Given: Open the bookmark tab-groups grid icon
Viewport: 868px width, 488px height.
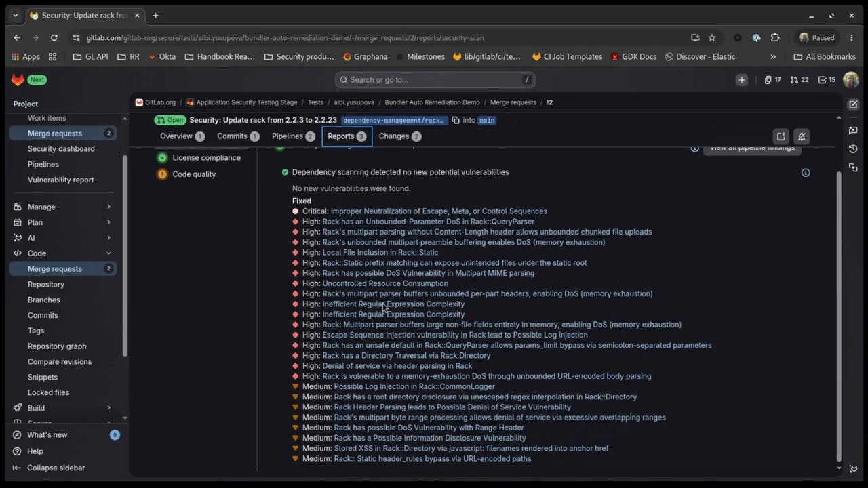Looking at the screenshot, I should pyautogui.click(x=53, y=57).
